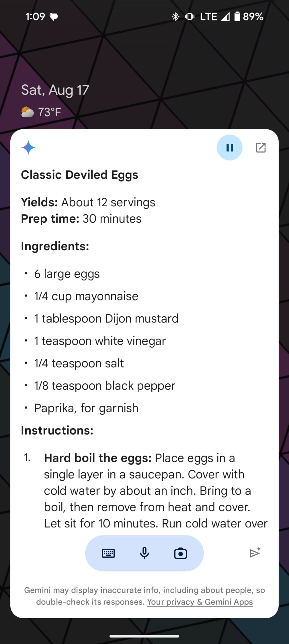Tap the battery 89% indicator

pos(249,17)
